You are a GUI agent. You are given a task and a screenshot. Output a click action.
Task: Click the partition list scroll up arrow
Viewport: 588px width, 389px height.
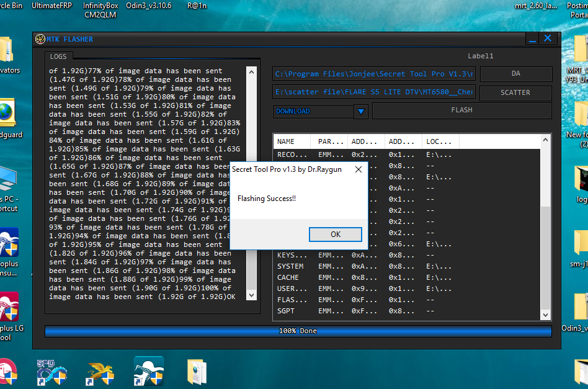tap(545, 140)
